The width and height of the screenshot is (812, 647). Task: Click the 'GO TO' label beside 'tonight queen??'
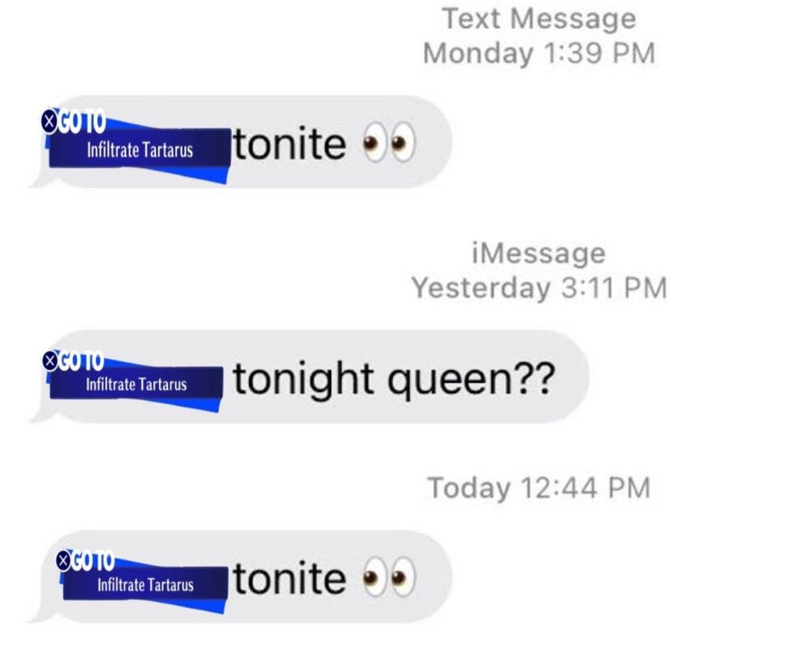click(x=80, y=360)
